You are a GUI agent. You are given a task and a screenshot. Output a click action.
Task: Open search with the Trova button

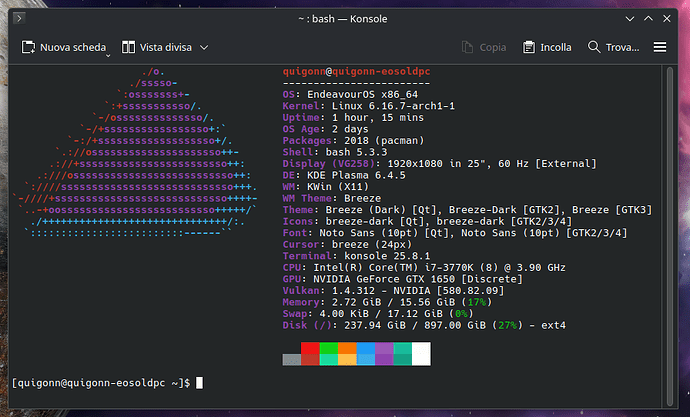coord(614,47)
